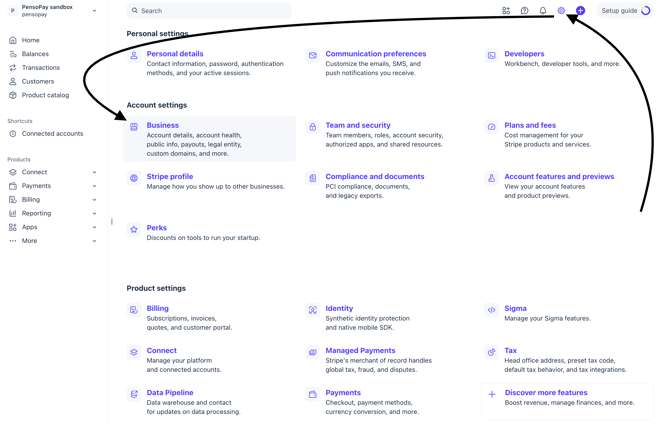Click the Managed Payments icon
Image resolution: width=670 pixels, height=424 pixels.
[x=313, y=352]
